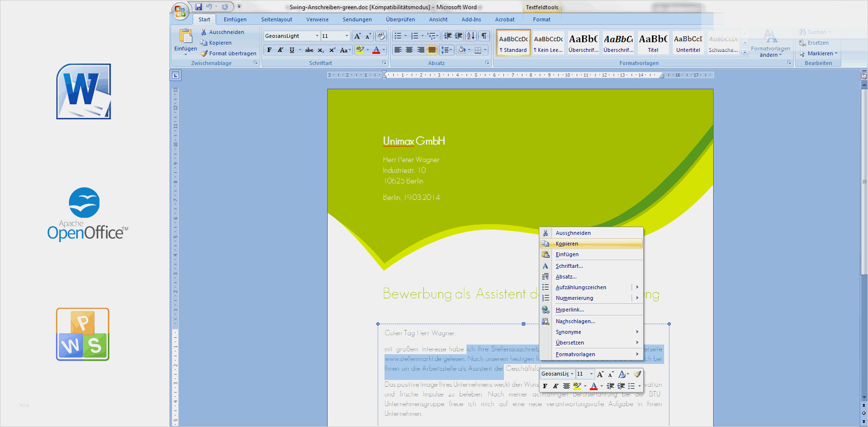Toggle paragraph marks (¶) display
868x427 pixels.
(484, 36)
